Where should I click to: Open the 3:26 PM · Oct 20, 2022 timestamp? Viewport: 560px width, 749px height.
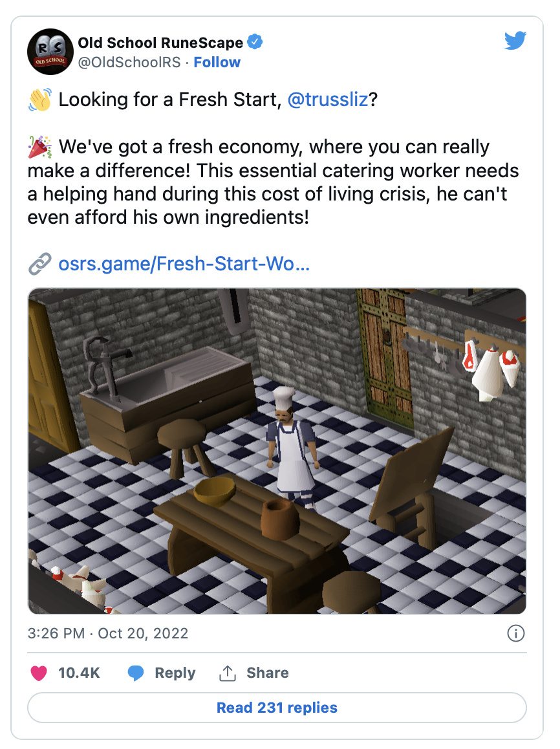108,633
